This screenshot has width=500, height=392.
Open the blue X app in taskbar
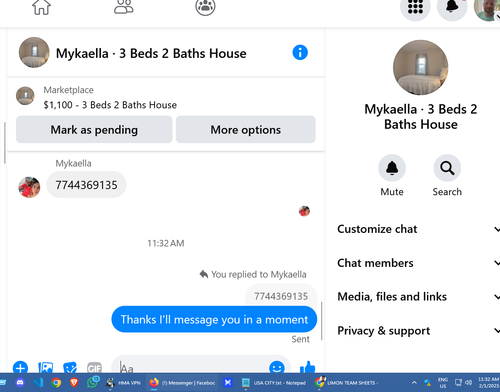click(x=228, y=383)
